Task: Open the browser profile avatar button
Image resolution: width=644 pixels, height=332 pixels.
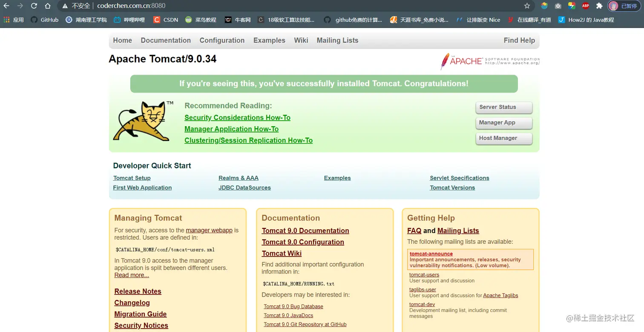Action: [x=624, y=6]
